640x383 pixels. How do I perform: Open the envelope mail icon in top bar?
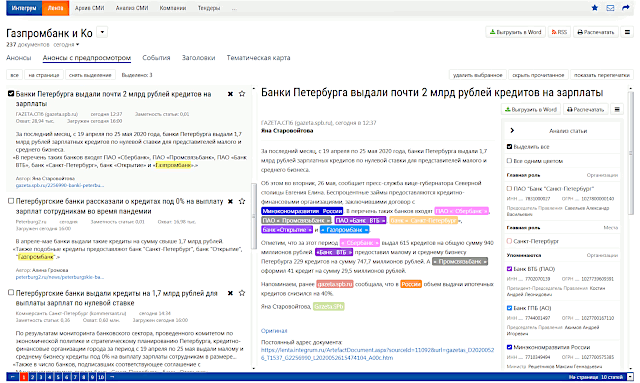[610, 8]
